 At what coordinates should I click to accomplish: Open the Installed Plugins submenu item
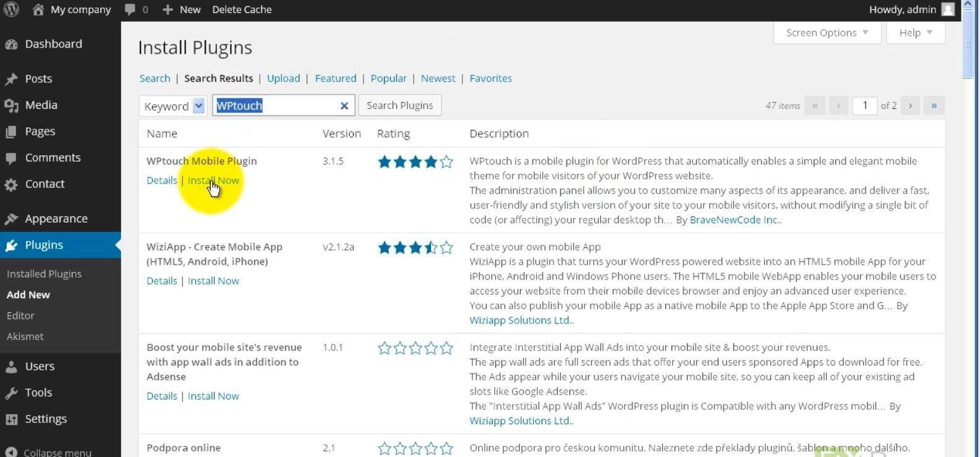coord(44,274)
